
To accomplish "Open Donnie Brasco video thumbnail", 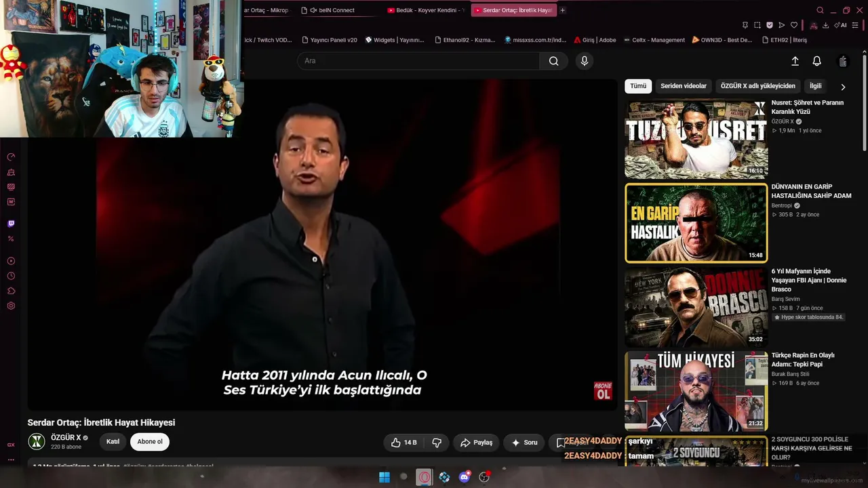I will (x=696, y=307).
